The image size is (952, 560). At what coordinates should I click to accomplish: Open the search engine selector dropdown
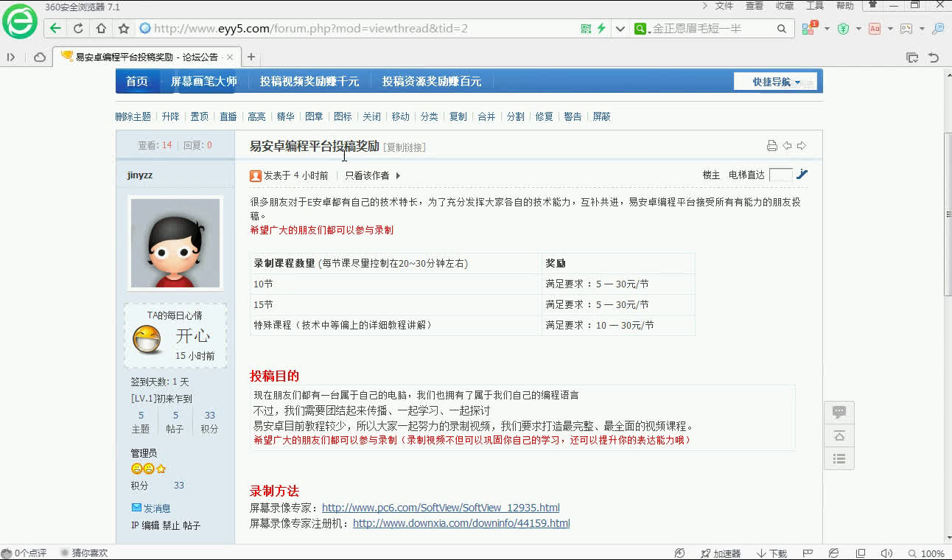pos(642,29)
